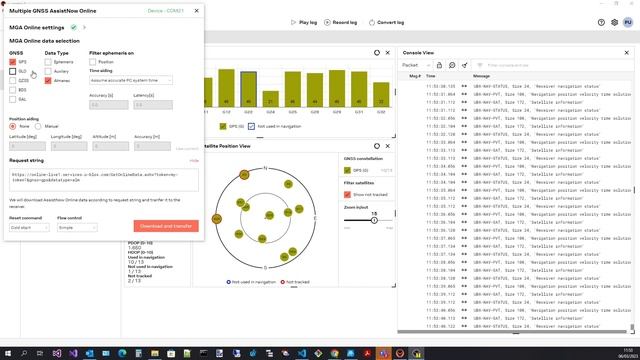This screenshot has height=360, width=640.
Task: Check the BDS GNSS checkbox
Action: (x=13, y=90)
